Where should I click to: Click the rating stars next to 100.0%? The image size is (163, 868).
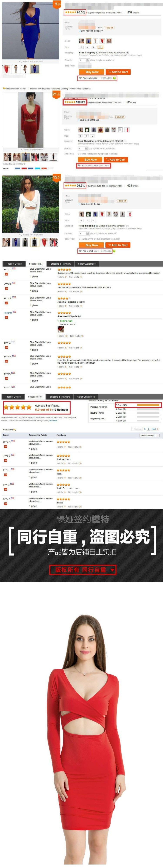pos(70,102)
